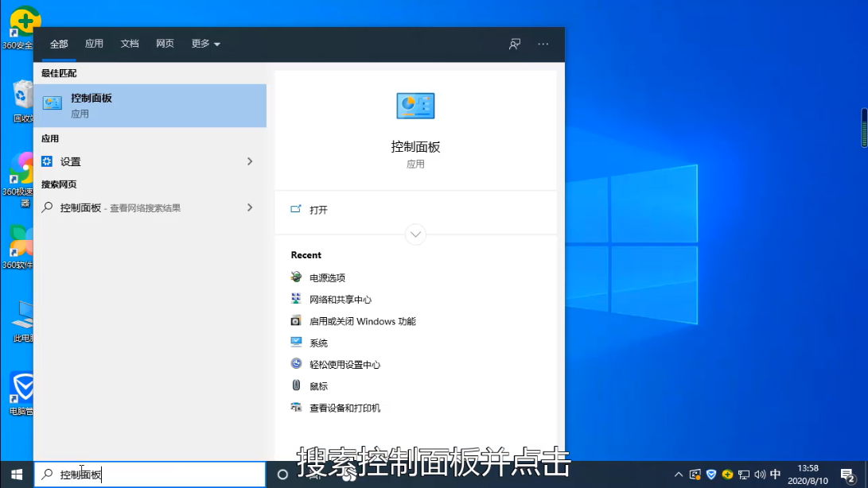Screen dimensions: 868x488
Task: Click the 鼠标 mouse icon
Action: click(296, 385)
